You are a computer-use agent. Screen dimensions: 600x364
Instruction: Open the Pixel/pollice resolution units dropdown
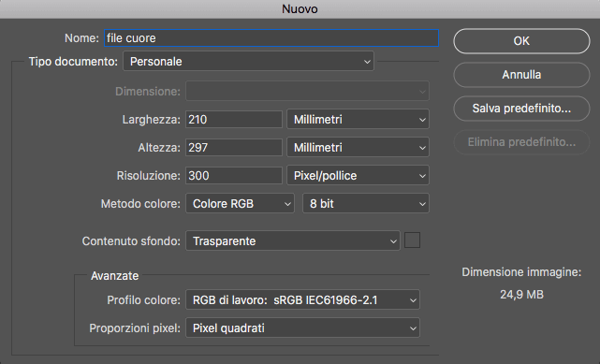coord(358,176)
